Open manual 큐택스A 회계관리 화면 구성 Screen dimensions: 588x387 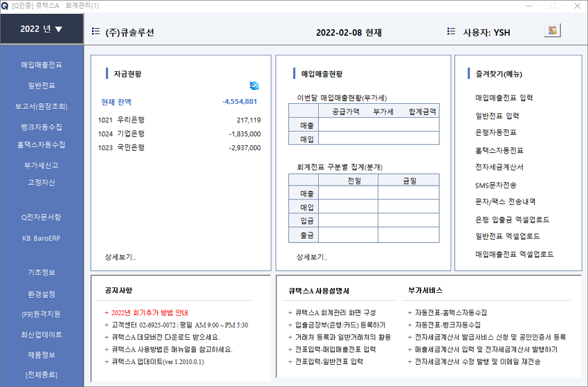coord(336,313)
